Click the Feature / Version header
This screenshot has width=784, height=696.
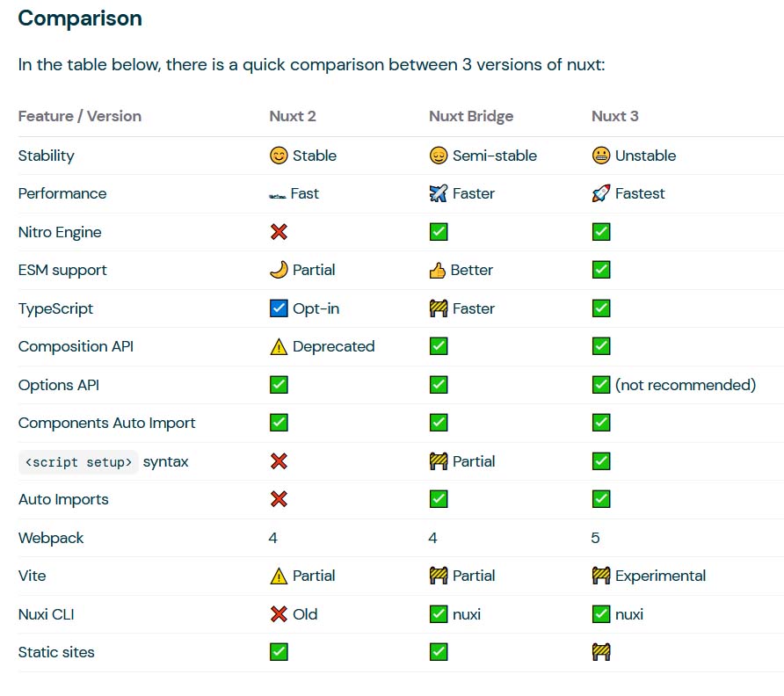[x=80, y=116]
